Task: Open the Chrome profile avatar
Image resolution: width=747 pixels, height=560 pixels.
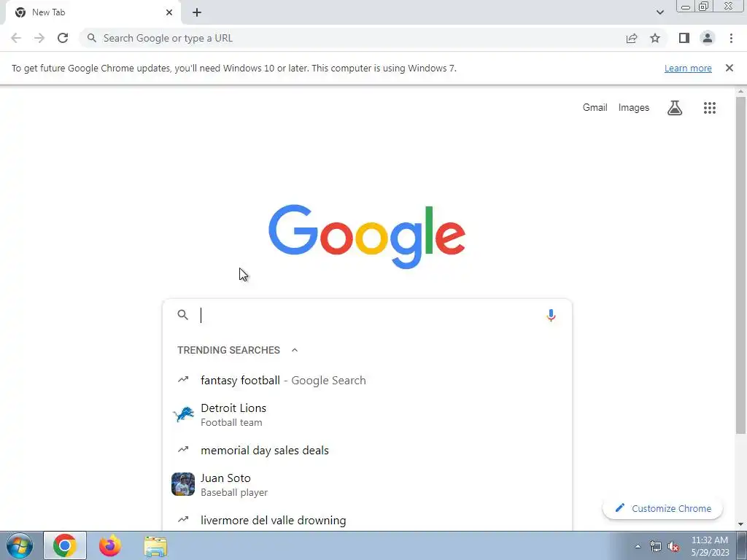Action: point(708,38)
